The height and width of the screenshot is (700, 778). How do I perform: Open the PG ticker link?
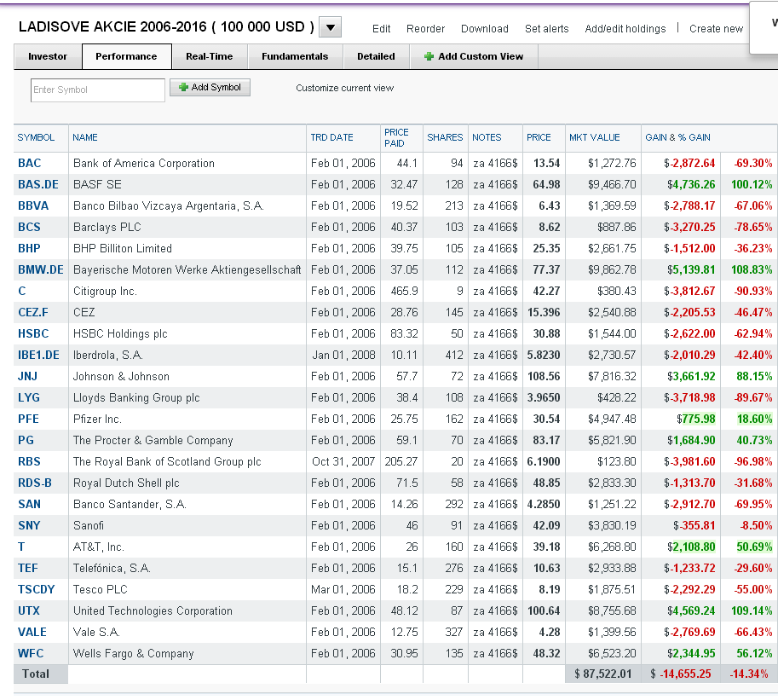(x=26, y=441)
